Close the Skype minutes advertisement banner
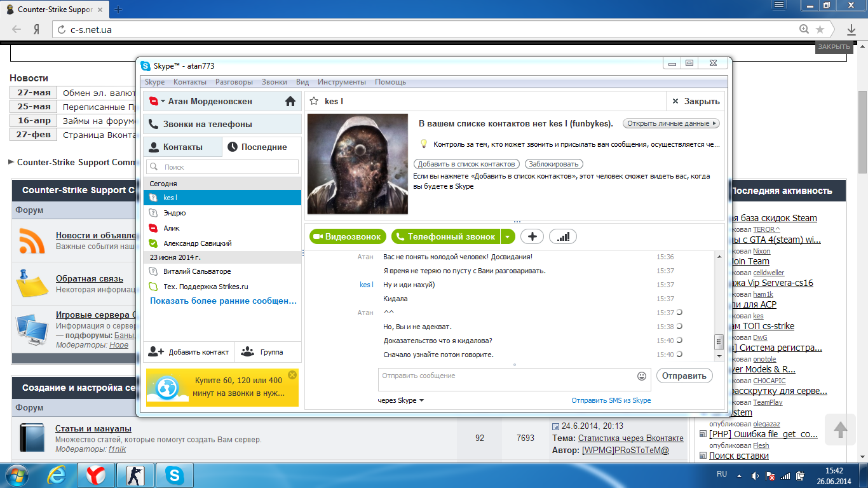The height and width of the screenshot is (488, 868). [292, 375]
